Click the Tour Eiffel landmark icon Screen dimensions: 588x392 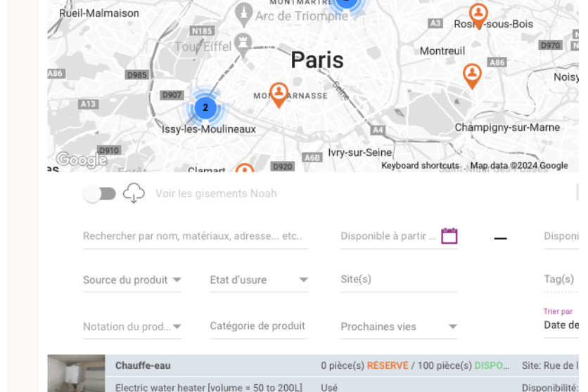click(243, 46)
